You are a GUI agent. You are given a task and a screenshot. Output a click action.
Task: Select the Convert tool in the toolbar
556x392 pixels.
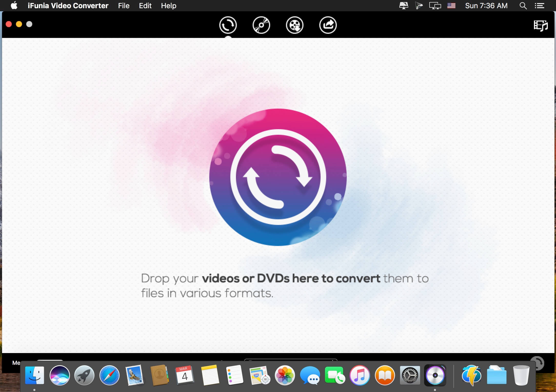pyautogui.click(x=228, y=25)
